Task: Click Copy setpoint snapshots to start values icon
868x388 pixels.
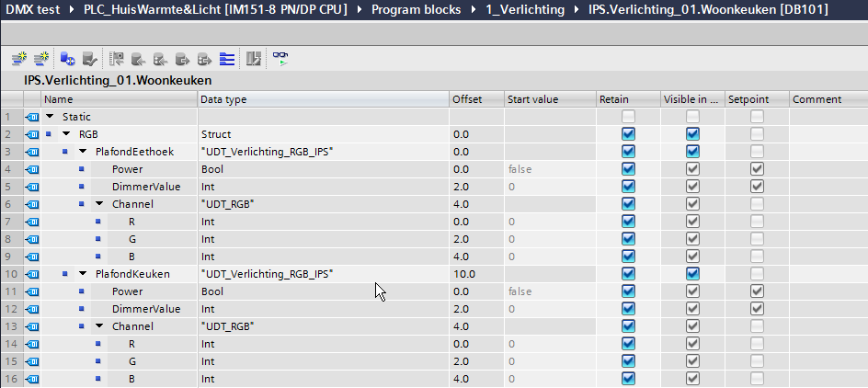Action: click(161, 58)
